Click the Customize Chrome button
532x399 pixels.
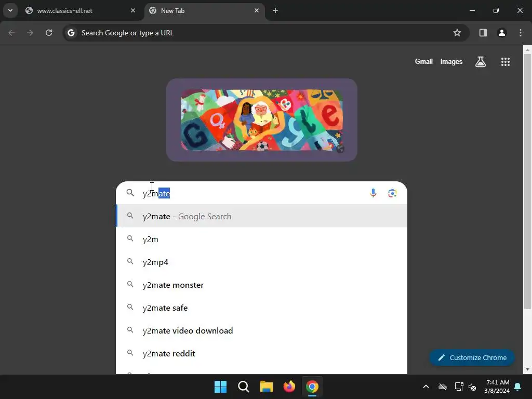(472, 357)
